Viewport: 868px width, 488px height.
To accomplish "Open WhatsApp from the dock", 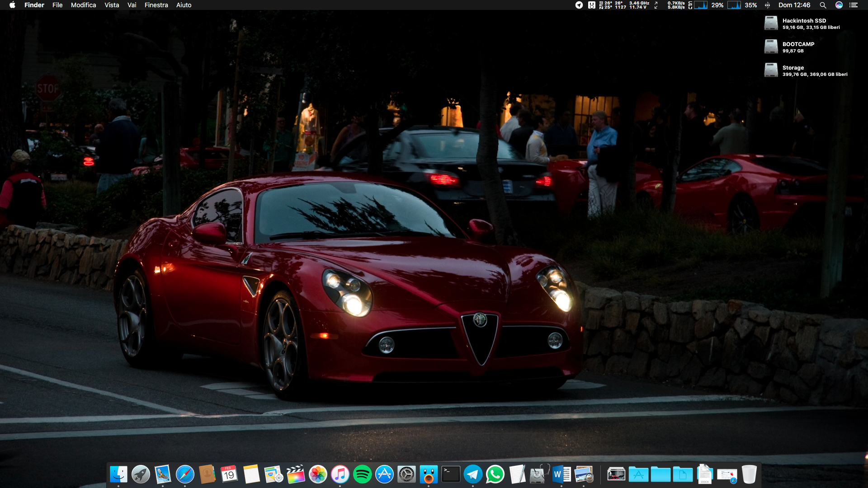I will point(495,474).
